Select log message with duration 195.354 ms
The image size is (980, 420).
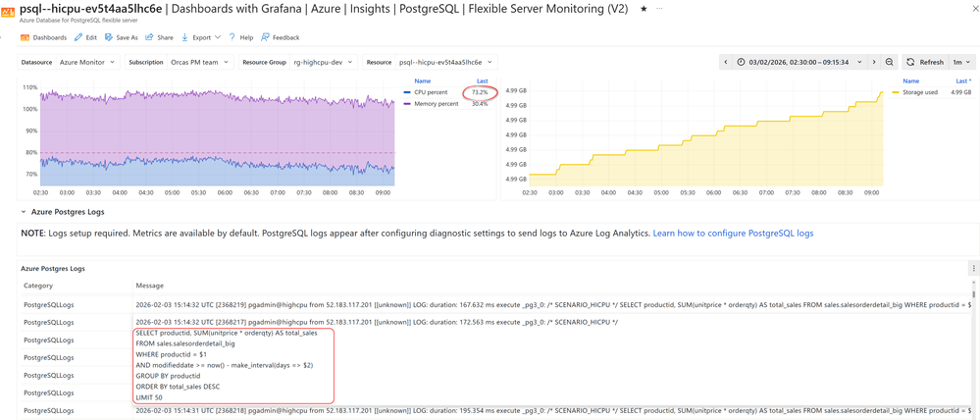[553, 410]
